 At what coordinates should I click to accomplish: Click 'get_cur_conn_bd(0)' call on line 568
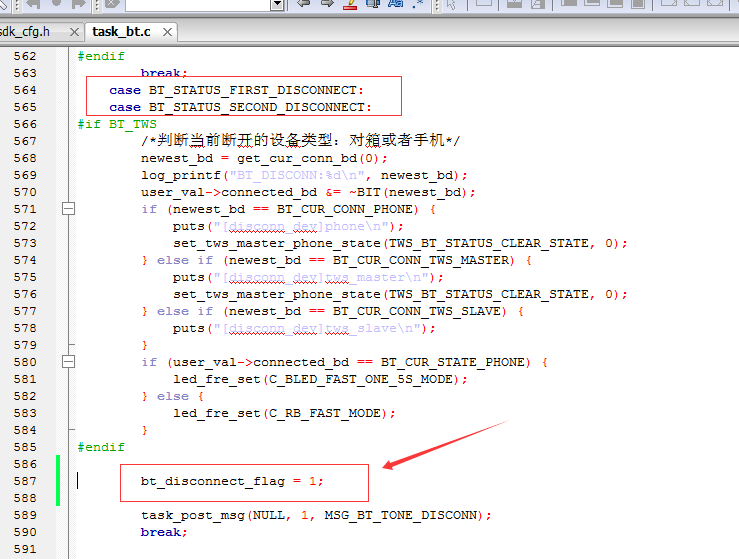tap(307, 158)
